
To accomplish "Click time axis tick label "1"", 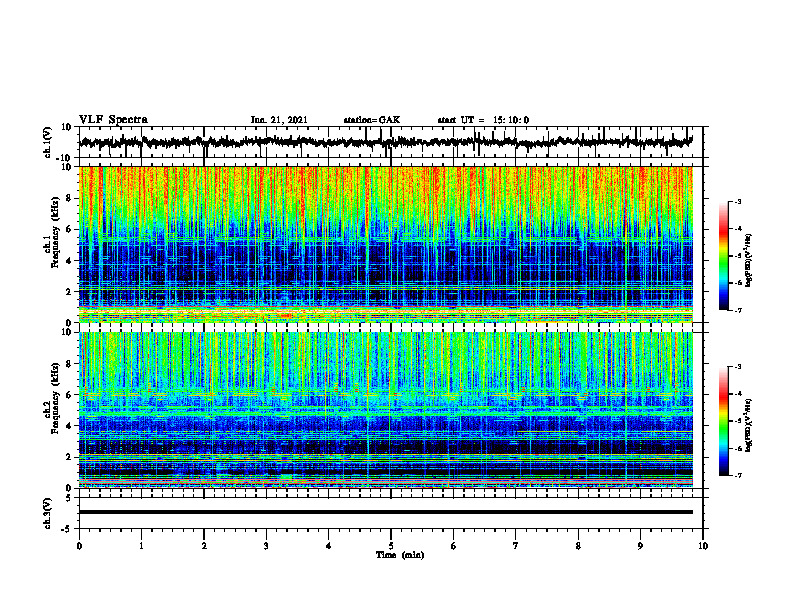I will click(141, 546).
